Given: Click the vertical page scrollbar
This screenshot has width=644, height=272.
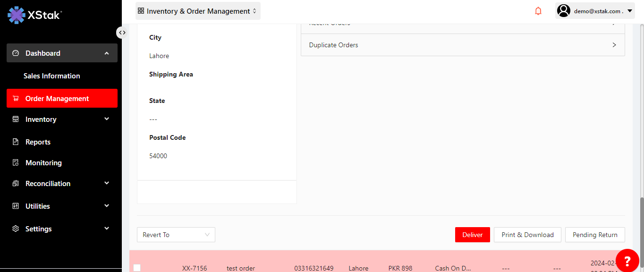Looking at the screenshot, I should pyautogui.click(x=641, y=227).
